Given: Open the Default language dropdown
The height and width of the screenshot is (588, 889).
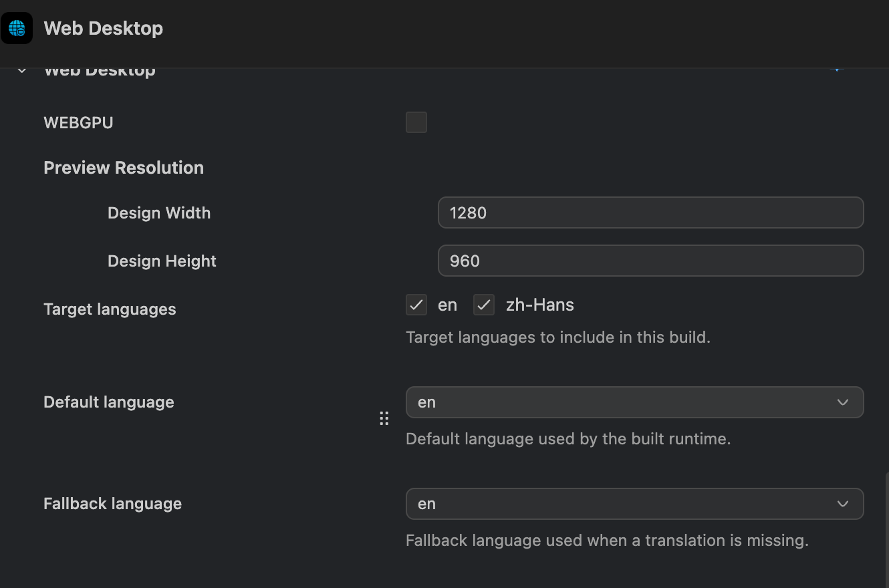Looking at the screenshot, I should pyautogui.click(x=634, y=402).
